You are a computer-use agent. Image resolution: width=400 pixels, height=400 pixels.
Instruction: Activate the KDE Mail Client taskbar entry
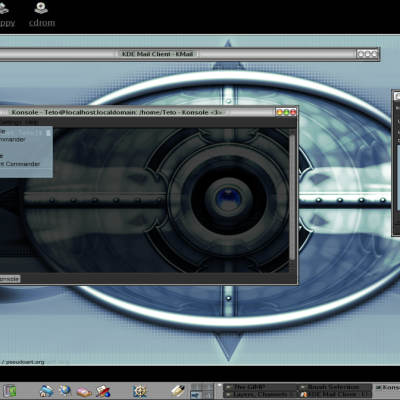tap(335, 395)
